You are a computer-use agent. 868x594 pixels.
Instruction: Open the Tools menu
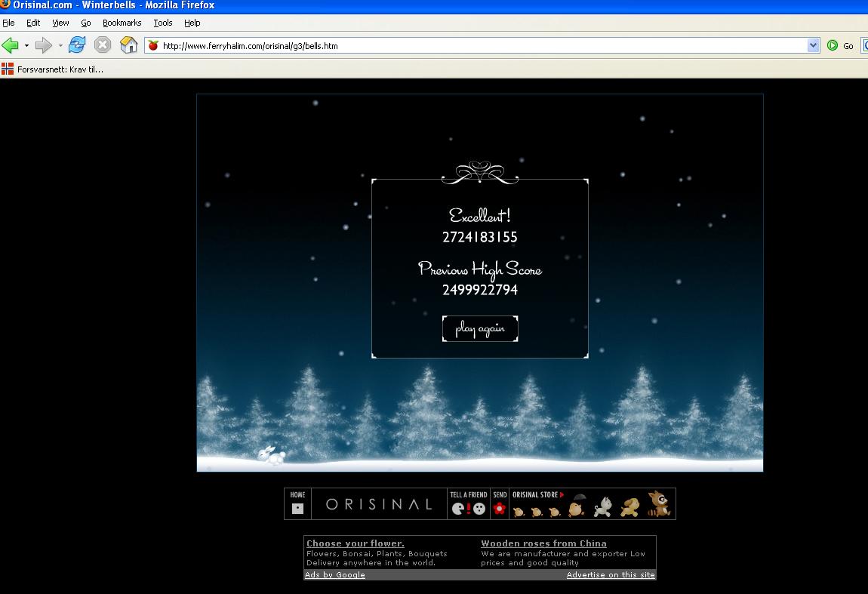coord(163,23)
